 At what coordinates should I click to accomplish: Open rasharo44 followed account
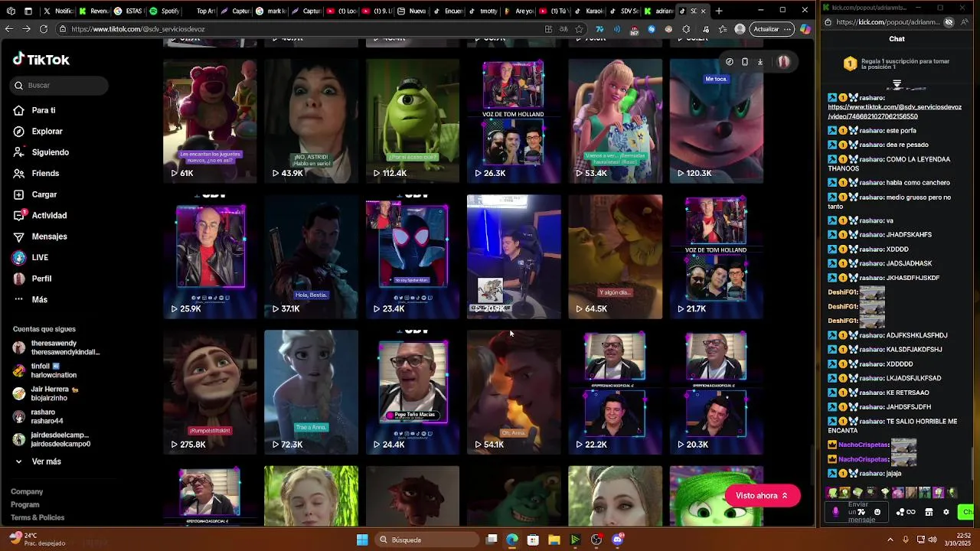tap(46, 416)
